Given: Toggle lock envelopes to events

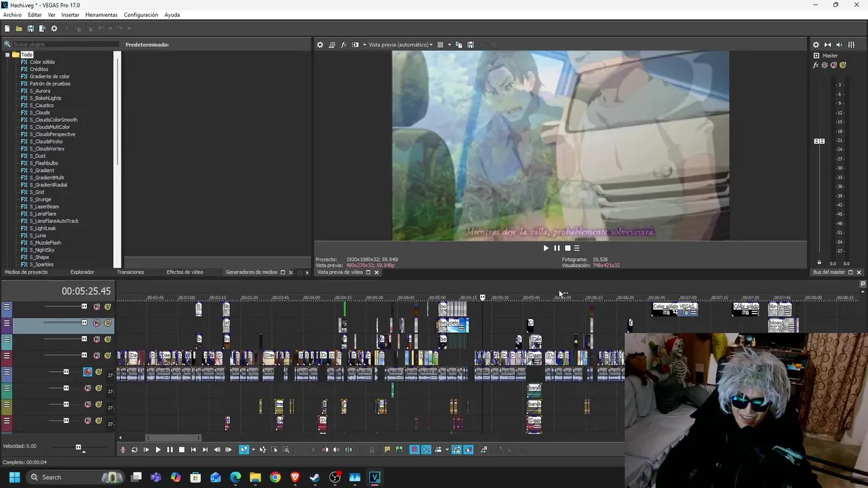Looking at the screenshot, I should click(x=457, y=449).
